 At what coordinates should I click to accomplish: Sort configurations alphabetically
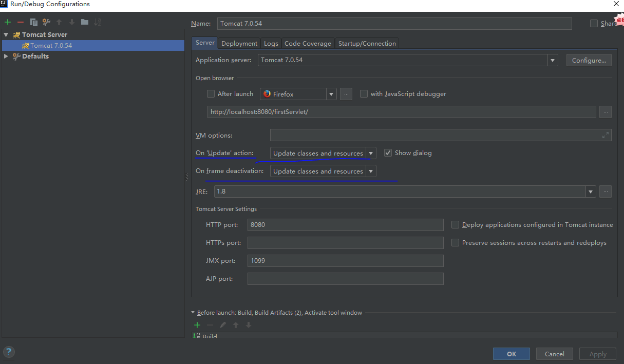click(98, 22)
